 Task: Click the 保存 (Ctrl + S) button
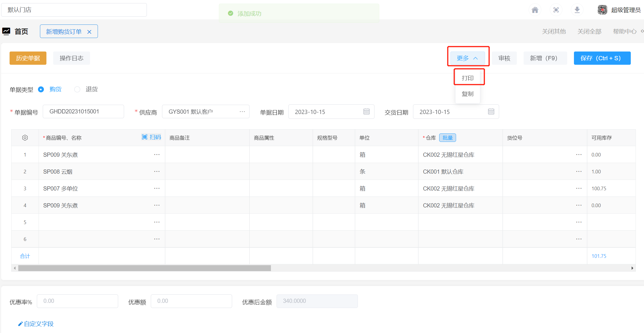coord(602,58)
